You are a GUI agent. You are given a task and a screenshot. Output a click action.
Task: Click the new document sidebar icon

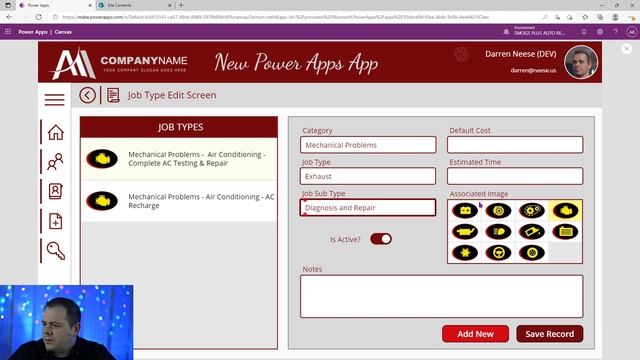56,221
